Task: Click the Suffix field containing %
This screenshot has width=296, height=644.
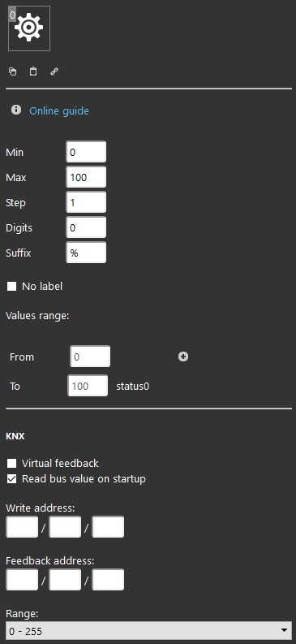Action: coord(86,253)
